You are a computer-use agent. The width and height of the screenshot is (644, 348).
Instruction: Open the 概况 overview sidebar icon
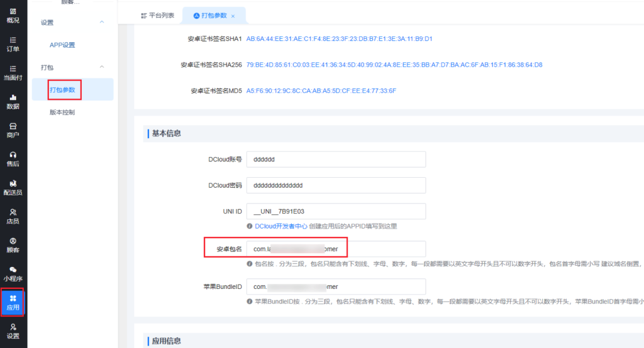point(13,16)
